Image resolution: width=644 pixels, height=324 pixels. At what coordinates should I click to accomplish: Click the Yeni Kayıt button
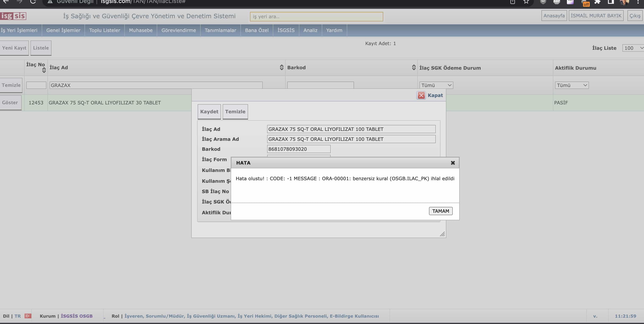(14, 48)
